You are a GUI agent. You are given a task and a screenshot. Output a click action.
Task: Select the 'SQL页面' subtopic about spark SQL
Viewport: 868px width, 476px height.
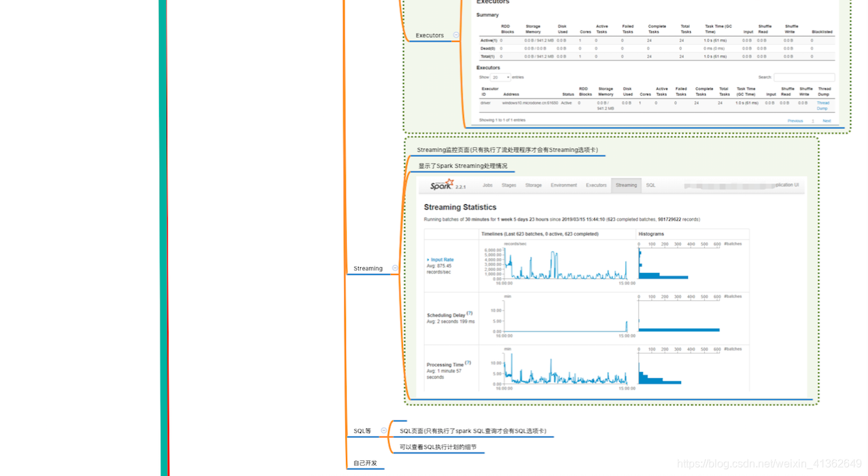tap(472, 431)
